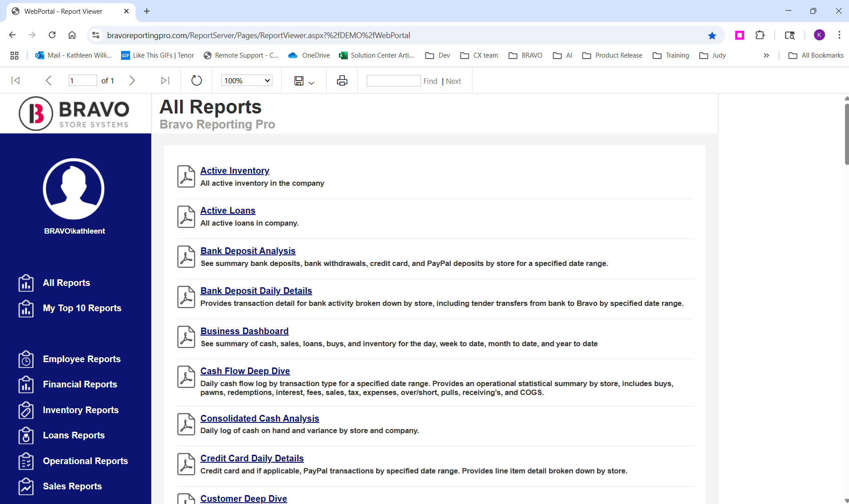Open the Dev bookmarks folder
Image resolution: width=849 pixels, height=504 pixels.
point(438,55)
